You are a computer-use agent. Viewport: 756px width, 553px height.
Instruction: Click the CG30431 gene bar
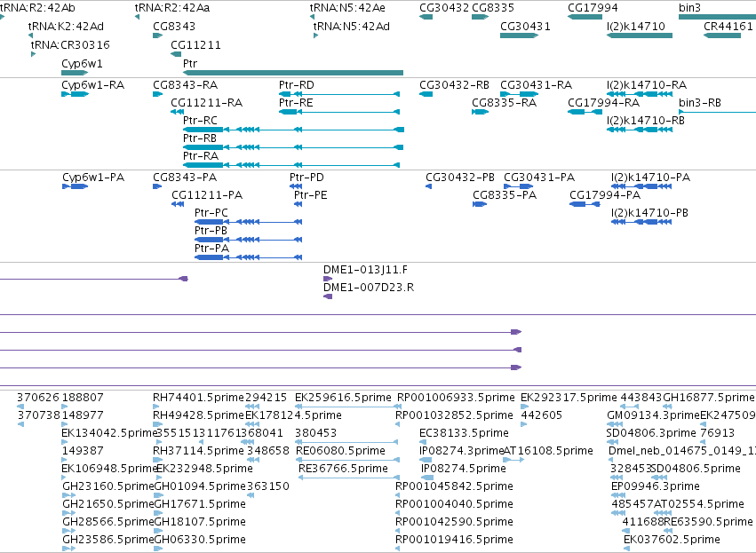(520, 36)
